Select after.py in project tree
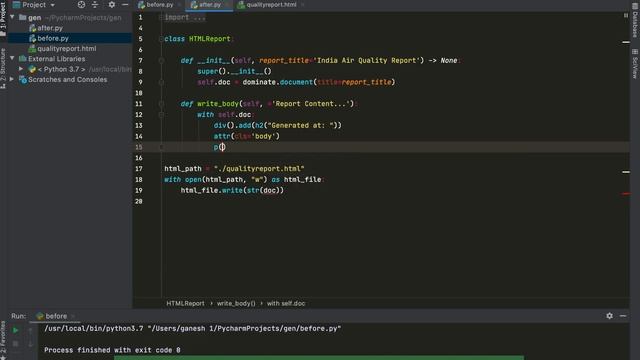This screenshot has height=360, width=640. click(x=50, y=28)
